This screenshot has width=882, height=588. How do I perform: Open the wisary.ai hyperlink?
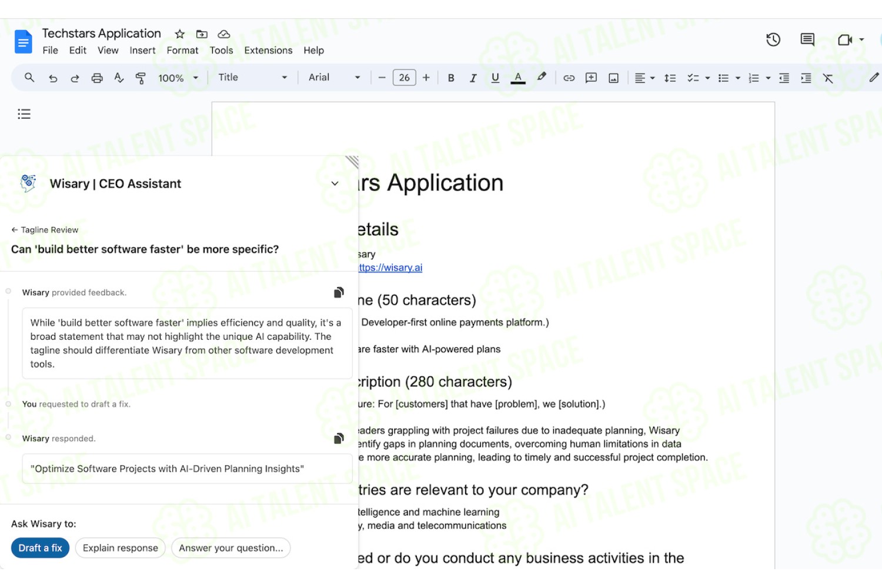[x=390, y=268]
